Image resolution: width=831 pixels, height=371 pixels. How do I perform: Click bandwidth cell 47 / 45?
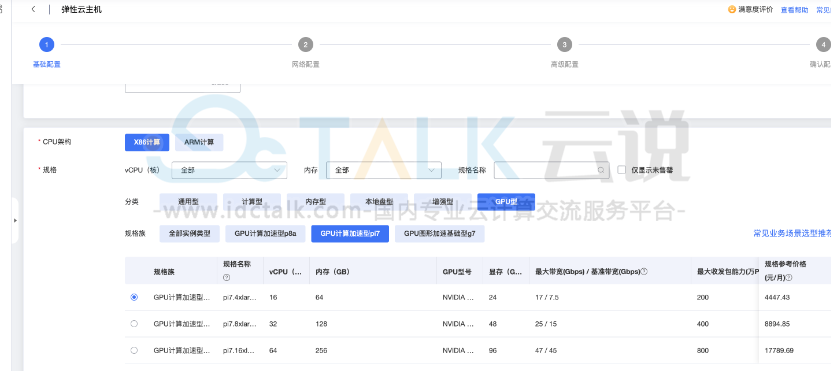point(546,350)
